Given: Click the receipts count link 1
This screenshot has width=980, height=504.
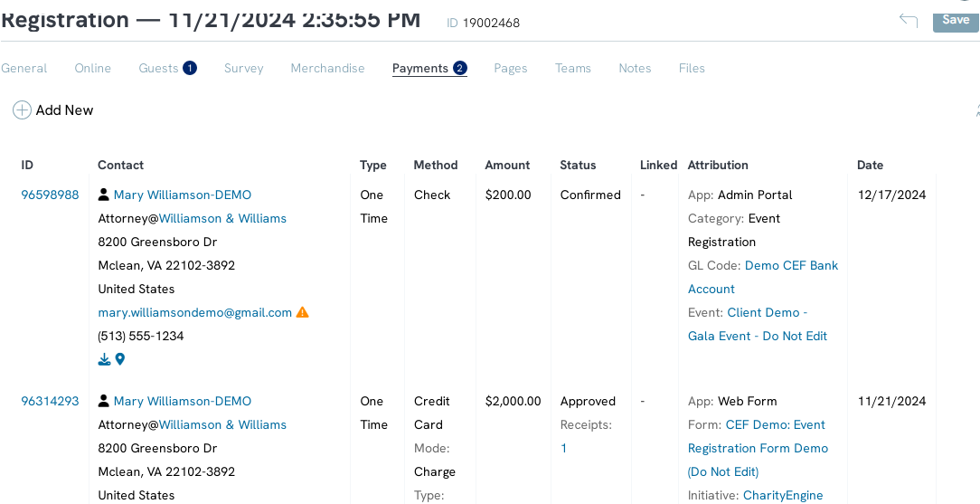Looking at the screenshot, I should point(564,448).
